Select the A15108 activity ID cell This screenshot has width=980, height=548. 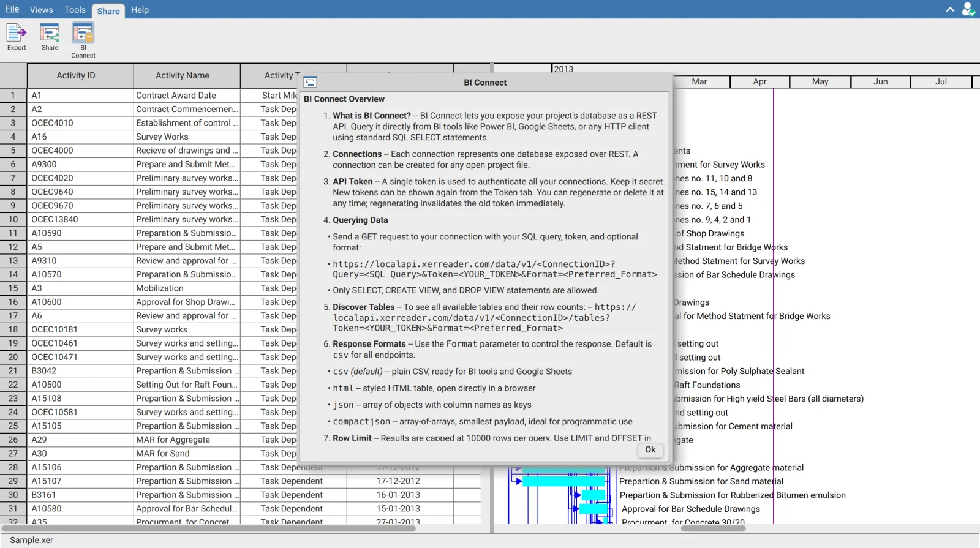(80, 399)
